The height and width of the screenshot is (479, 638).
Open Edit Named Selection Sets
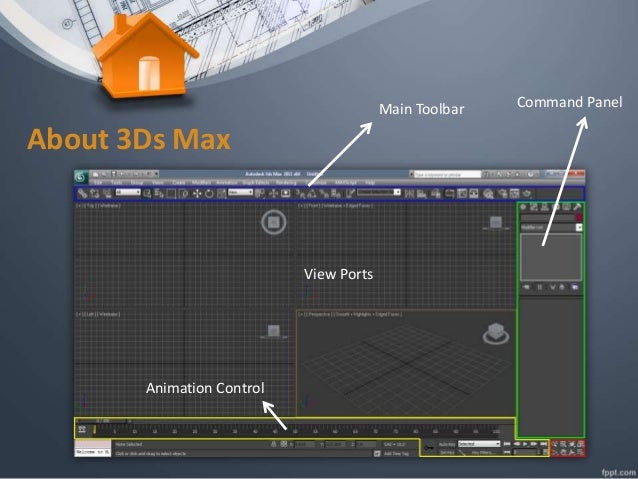pos(350,193)
